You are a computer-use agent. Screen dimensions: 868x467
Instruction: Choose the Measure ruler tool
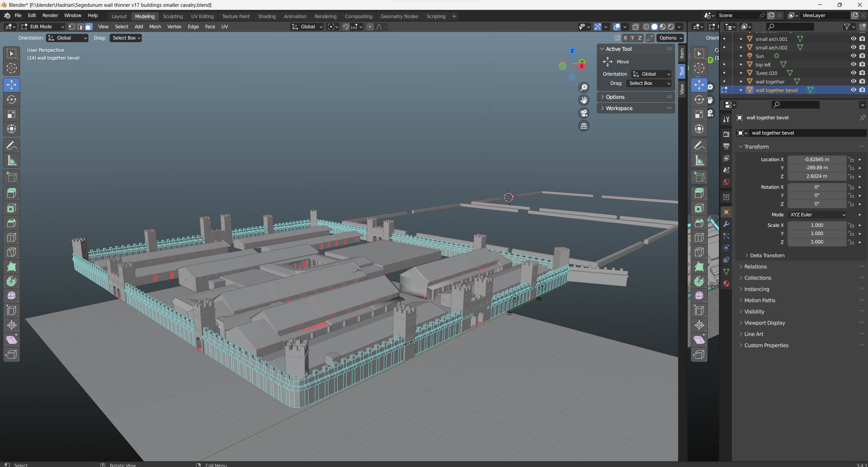(12, 161)
